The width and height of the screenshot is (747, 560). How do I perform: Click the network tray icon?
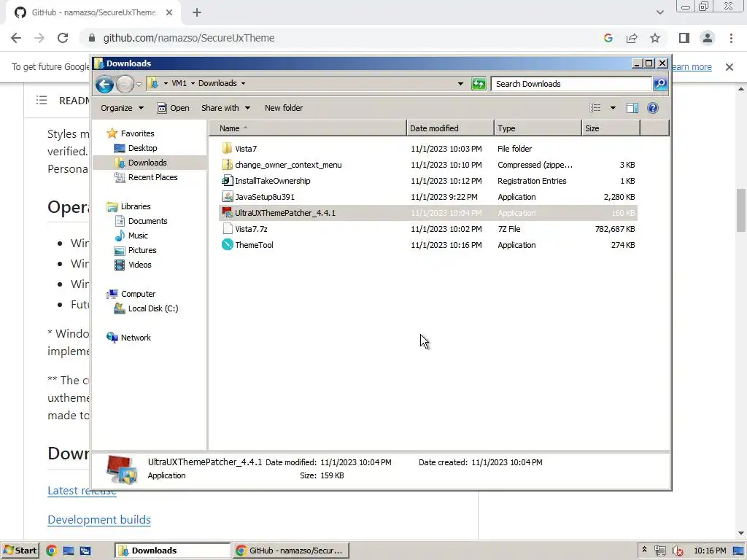(x=659, y=551)
